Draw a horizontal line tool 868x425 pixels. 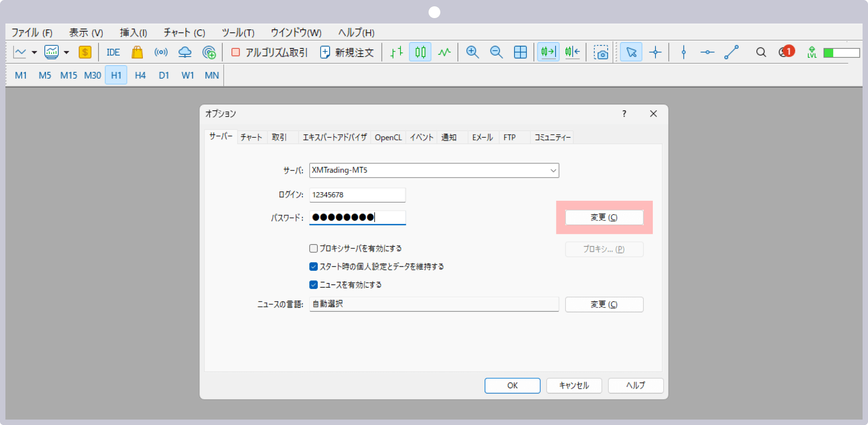[707, 52]
